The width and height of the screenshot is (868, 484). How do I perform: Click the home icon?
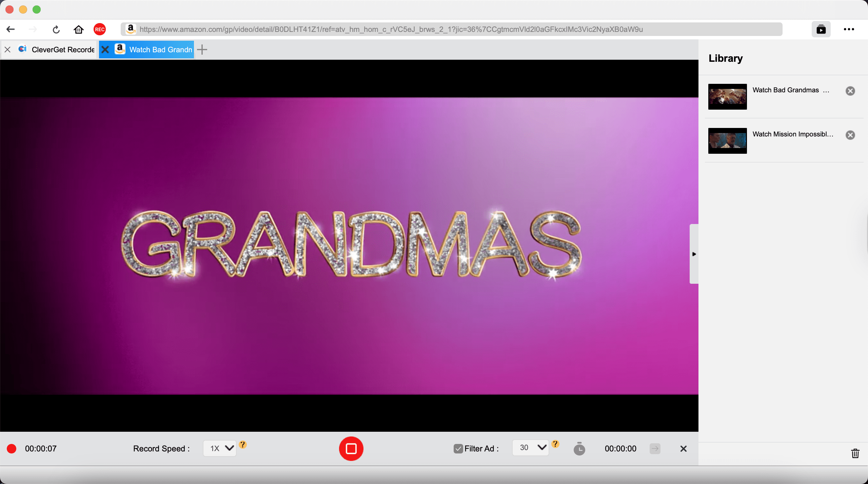click(x=78, y=30)
